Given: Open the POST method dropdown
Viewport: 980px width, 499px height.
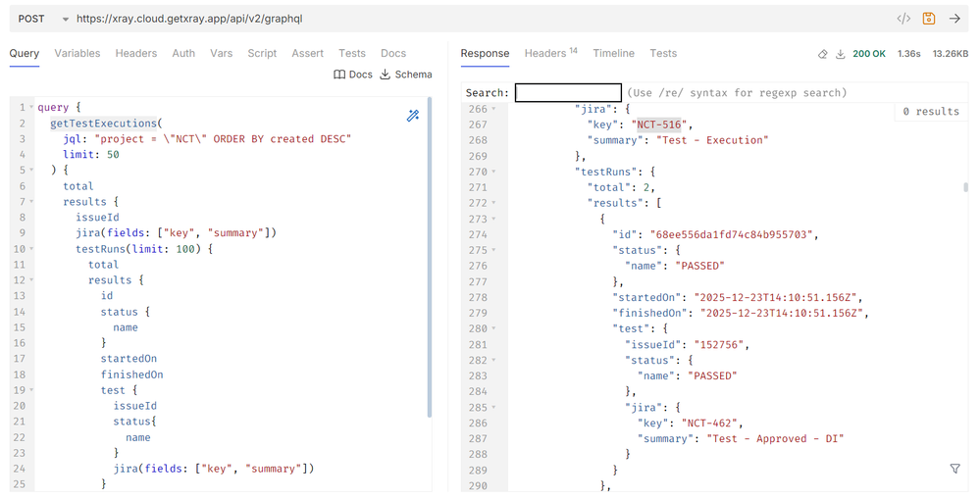Looking at the screenshot, I should coord(43,19).
